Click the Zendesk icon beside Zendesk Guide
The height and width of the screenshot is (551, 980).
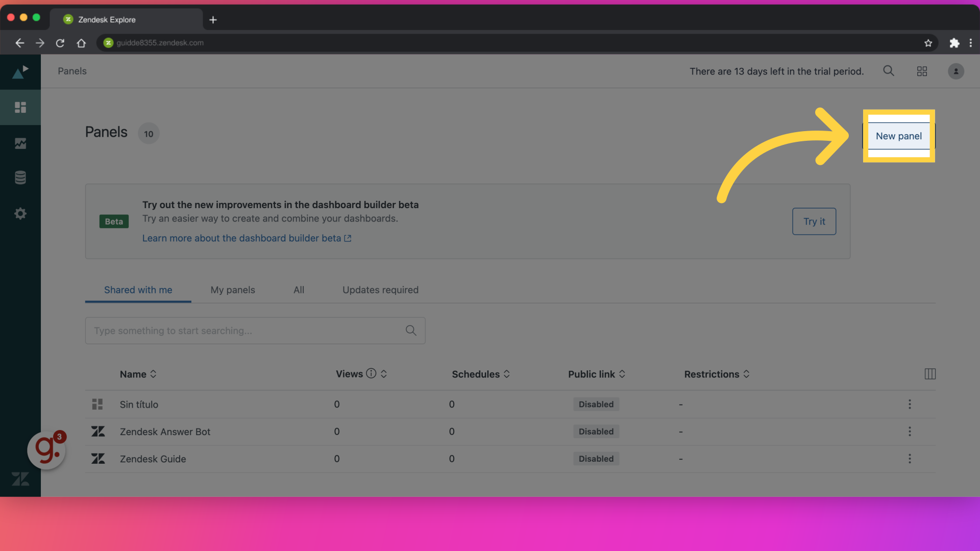click(98, 459)
